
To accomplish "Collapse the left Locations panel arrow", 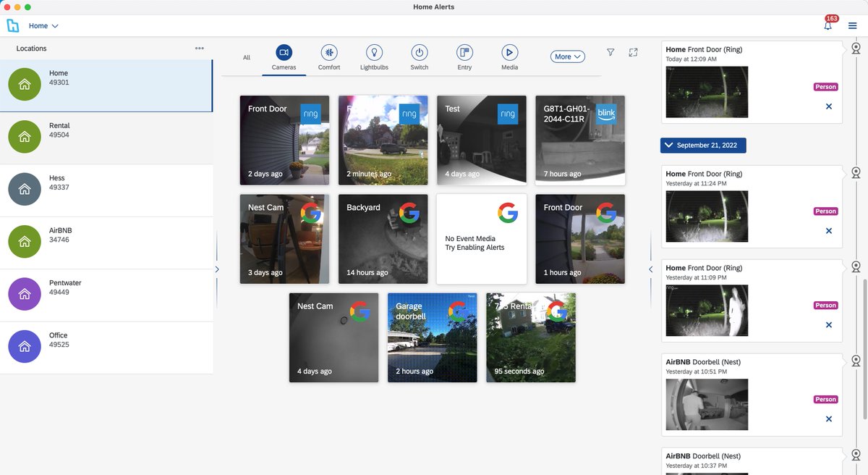I will click(217, 269).
